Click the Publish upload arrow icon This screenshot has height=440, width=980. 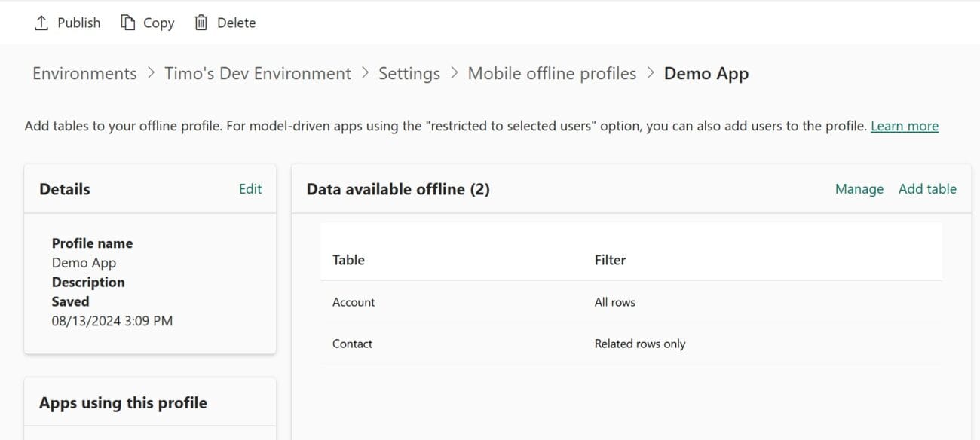pyautogui.click(x=41, y=23)
